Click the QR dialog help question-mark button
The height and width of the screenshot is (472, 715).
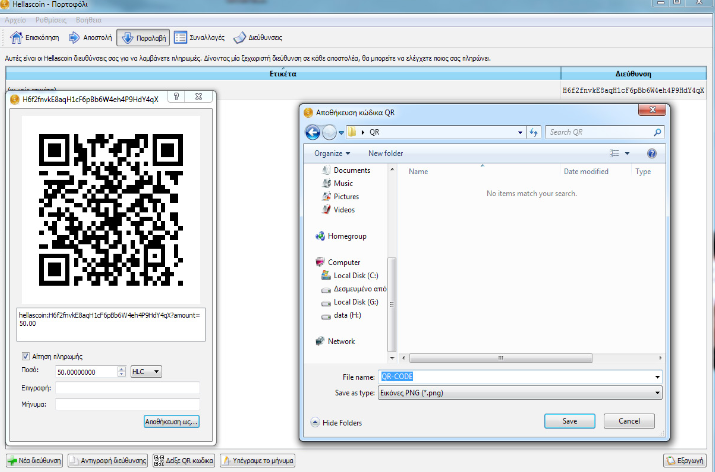click(x=176, y=97)
